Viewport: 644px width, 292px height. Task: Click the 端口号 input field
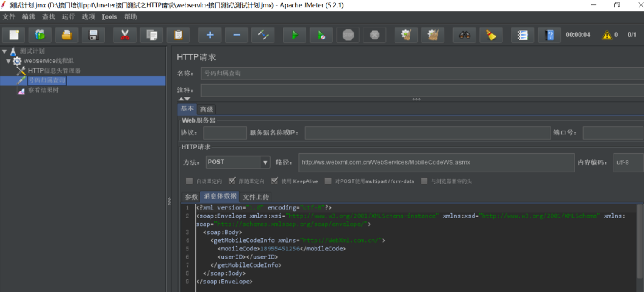click(613, 133)
